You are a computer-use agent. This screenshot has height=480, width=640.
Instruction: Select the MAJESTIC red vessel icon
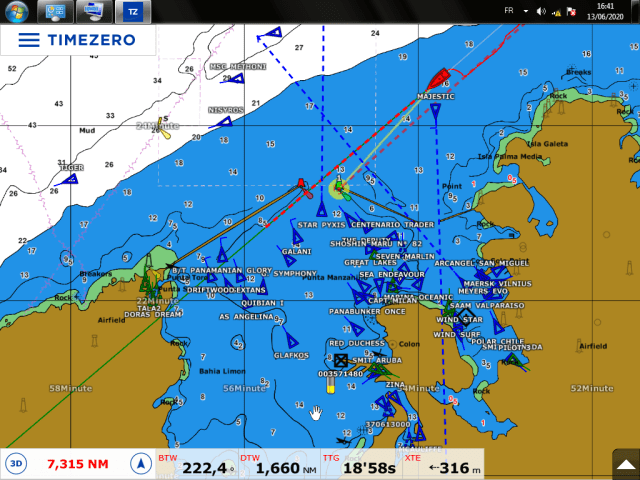point(437,79)
